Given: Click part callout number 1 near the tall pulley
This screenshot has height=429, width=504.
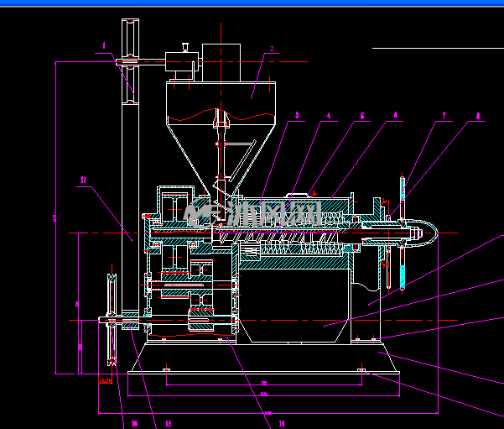Looking at the screenshot, I should point(104,46).
